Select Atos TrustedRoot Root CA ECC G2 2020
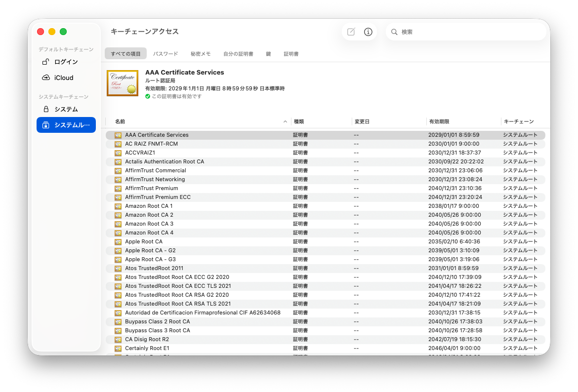This screenshot has height=392, width=578. point(177,277)
